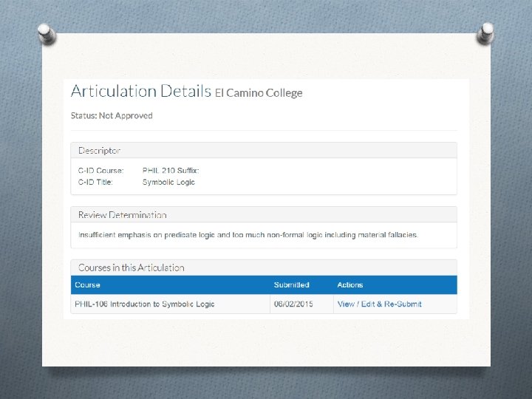
Task: Click the Articulation Details heading
Action: [x=140, y=92]
